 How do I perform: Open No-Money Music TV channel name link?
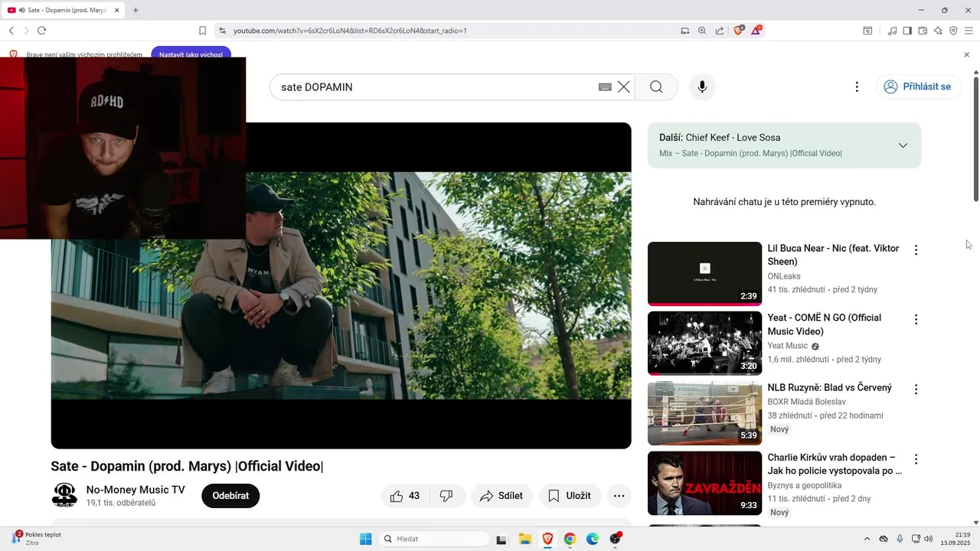[x=136, y=490]
